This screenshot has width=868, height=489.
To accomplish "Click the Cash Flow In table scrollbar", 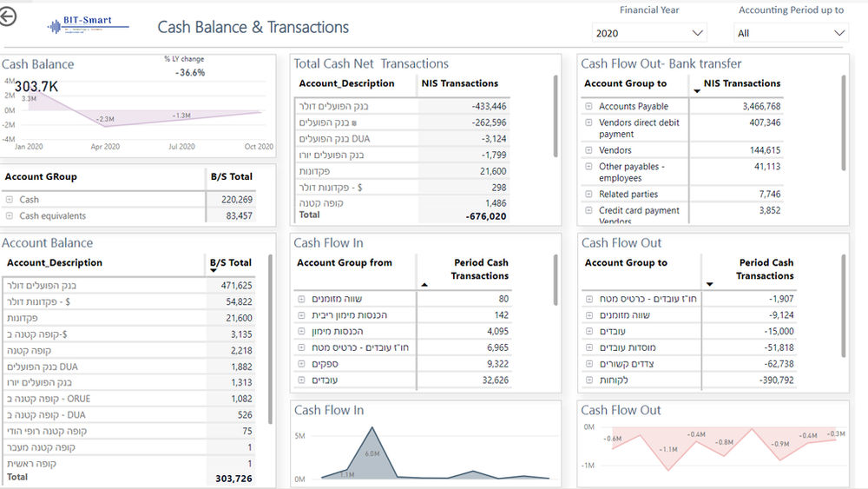I will [556, 280].
